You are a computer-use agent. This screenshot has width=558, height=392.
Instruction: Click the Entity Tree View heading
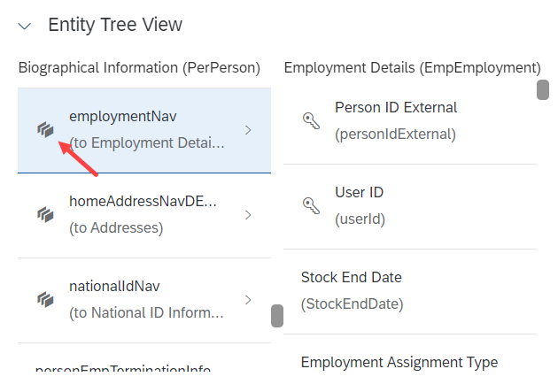115,25
